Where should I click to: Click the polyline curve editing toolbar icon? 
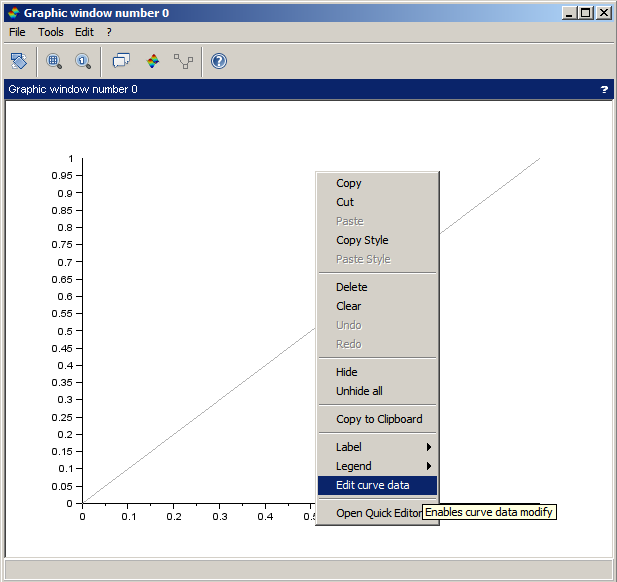click(183, 62)
